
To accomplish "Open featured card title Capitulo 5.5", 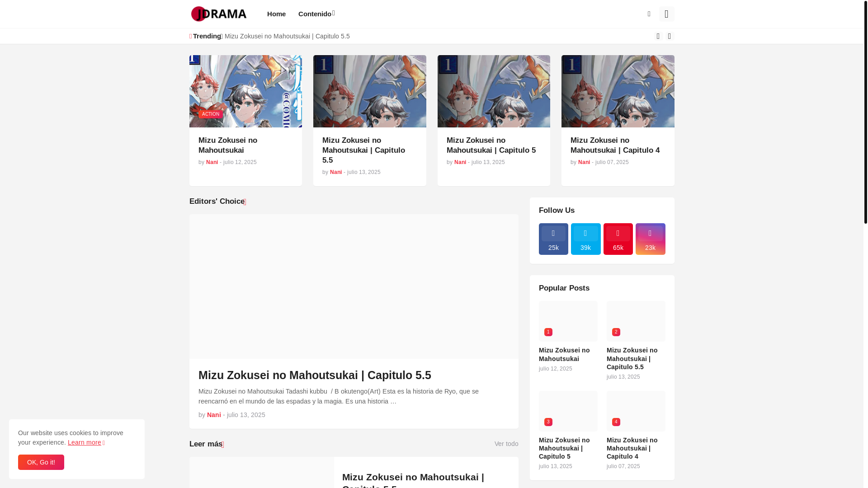I will 363,150.
